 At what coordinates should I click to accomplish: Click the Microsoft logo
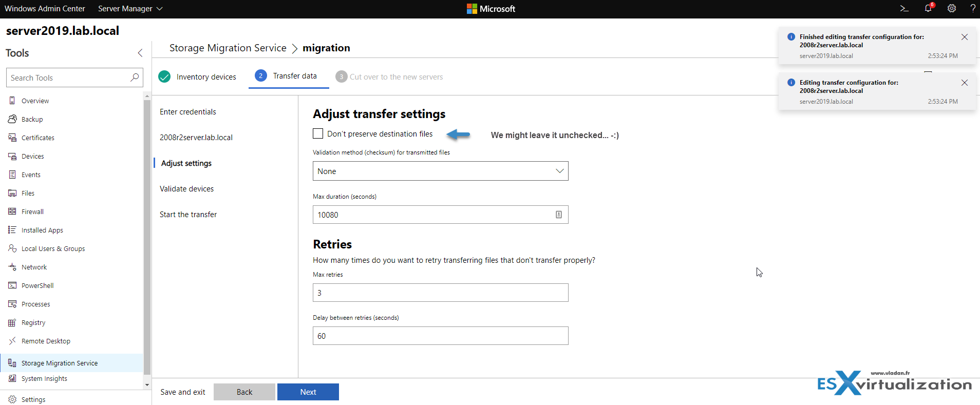click(491, 9)
